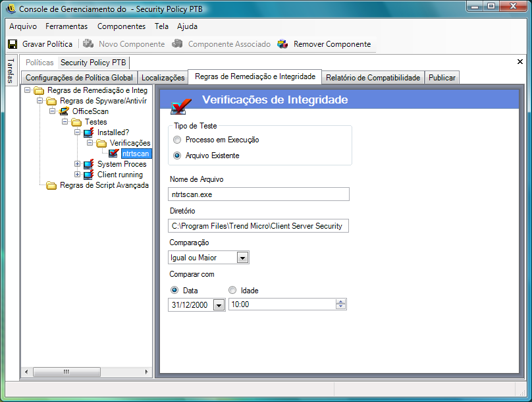Select the Security Policy PTB document tab
The image size is (532, 402).
click(x=93, y=63)
